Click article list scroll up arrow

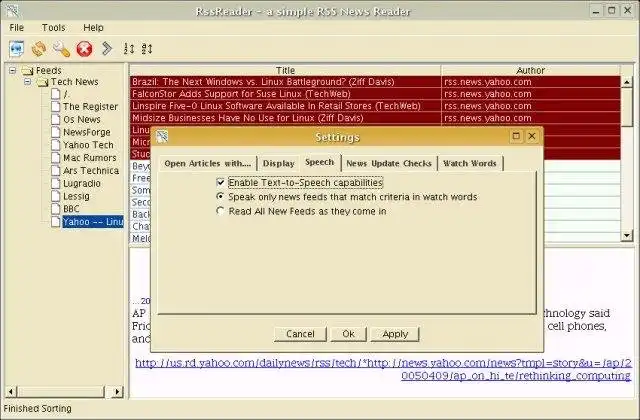(x=627, y=82)
